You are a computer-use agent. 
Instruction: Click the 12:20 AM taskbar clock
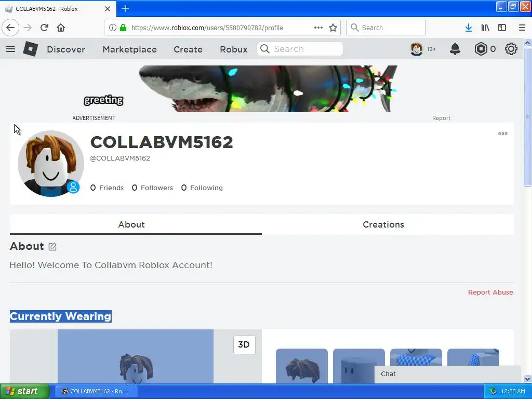pyautogui.click(x=513, y=391)
